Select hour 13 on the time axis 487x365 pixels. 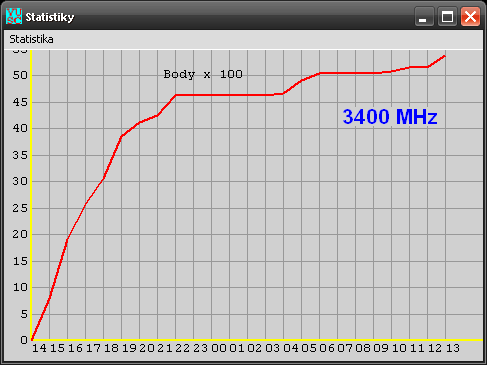pyautogui.click(x=453, y=348)
